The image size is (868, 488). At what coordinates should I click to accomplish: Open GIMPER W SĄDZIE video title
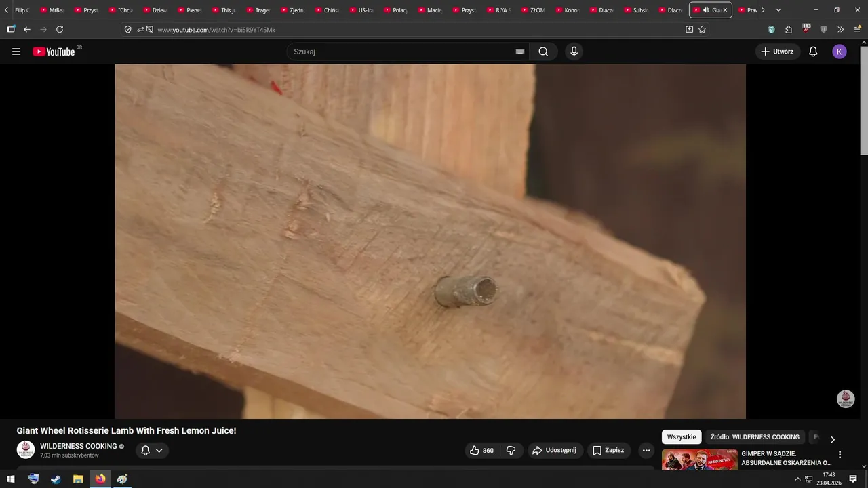(x=787, y=458)
